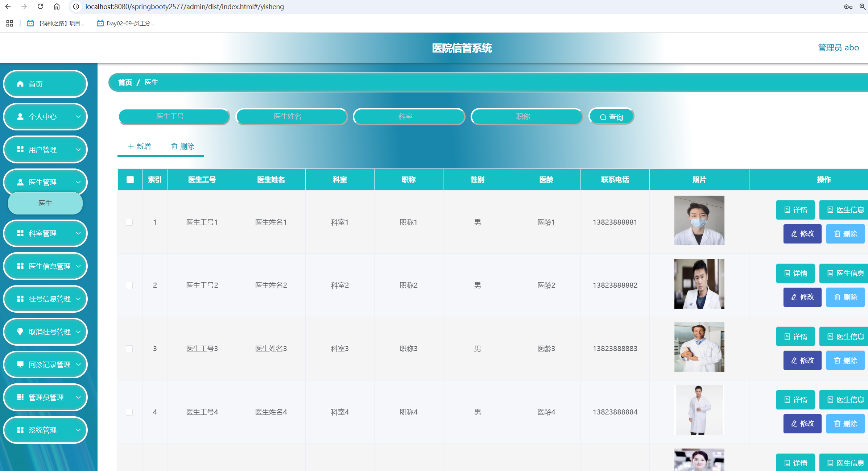
Task: Click the 医生工号 column header
Action: (x=202, y=180)
